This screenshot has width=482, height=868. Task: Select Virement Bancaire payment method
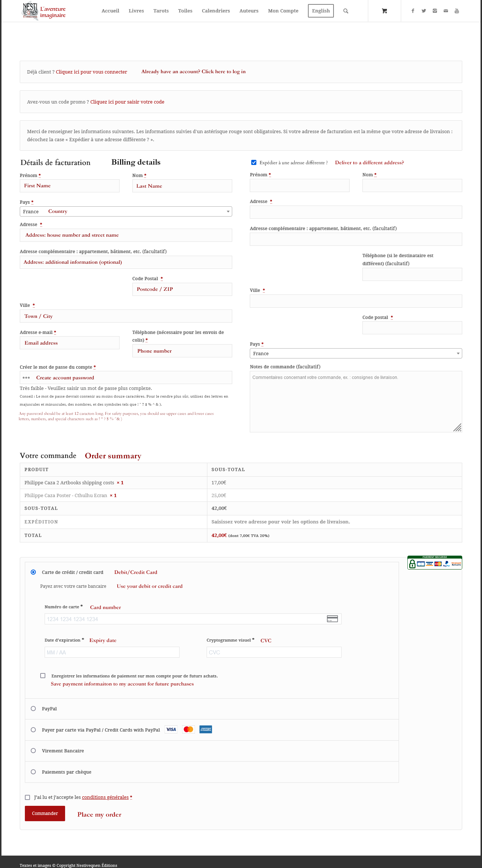point(33,751)
